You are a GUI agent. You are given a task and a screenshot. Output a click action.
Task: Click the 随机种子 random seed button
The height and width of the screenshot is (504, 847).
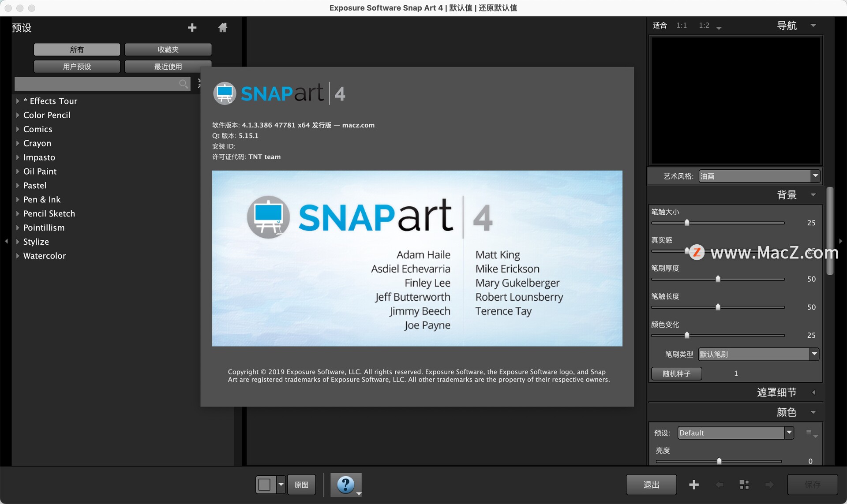pos(676,373)
